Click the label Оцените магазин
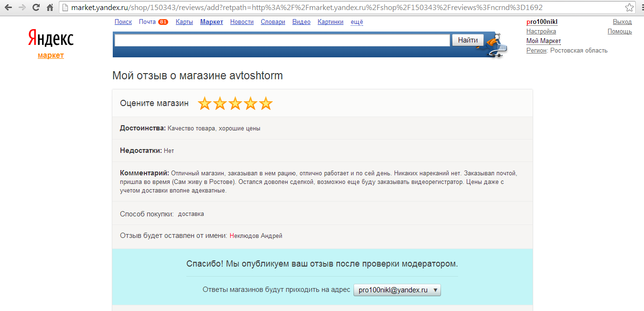644x311 pixels. click(x=154, y=103)
